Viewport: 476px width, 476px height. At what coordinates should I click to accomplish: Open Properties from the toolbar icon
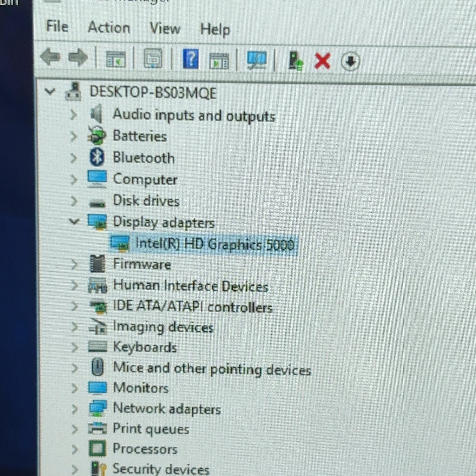(153, 58)
